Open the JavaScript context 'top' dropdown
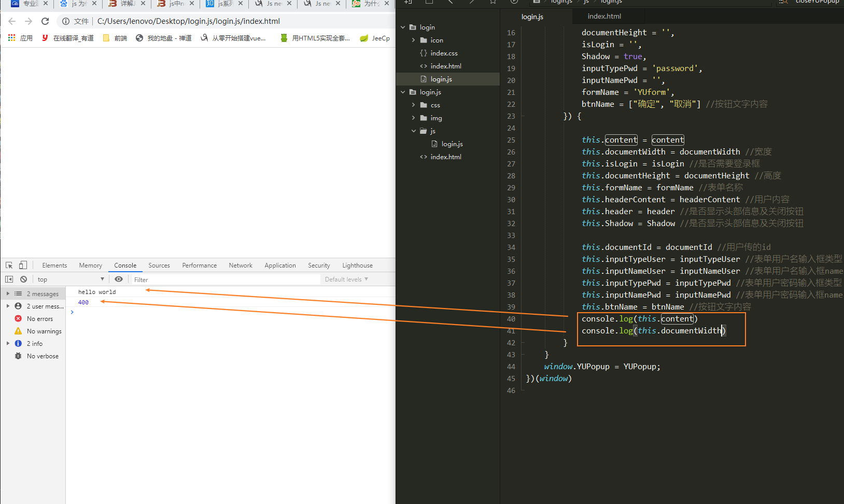This screenshot has height=504, width=844. tap(71, 279)
